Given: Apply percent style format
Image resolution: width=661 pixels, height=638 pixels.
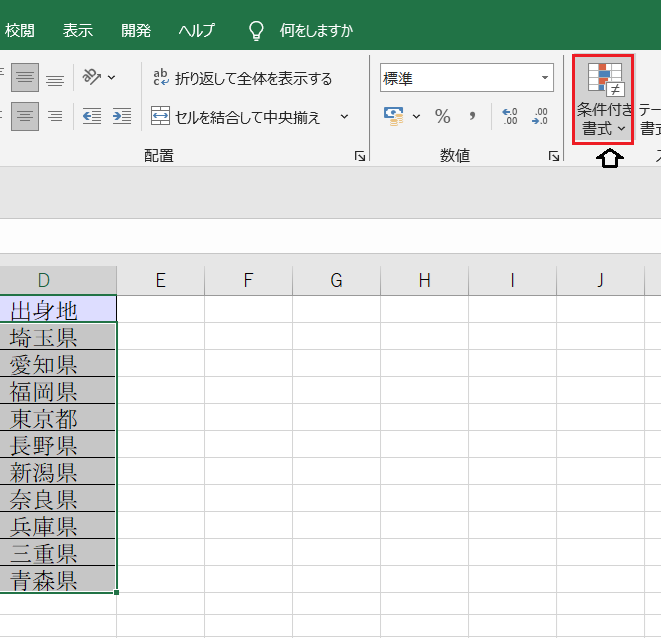Looking at the screenshot, I should point(443,116).
